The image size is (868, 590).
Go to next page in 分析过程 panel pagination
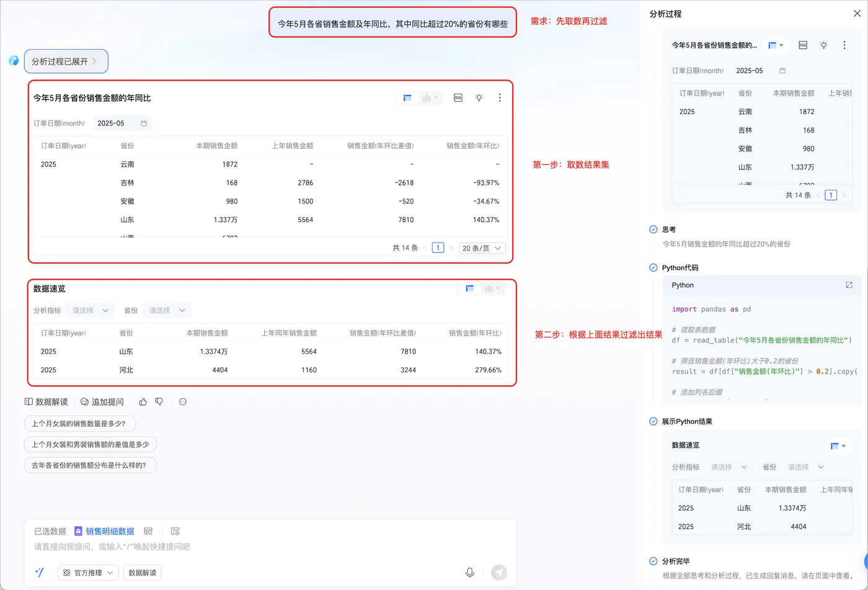click(843, 195)
